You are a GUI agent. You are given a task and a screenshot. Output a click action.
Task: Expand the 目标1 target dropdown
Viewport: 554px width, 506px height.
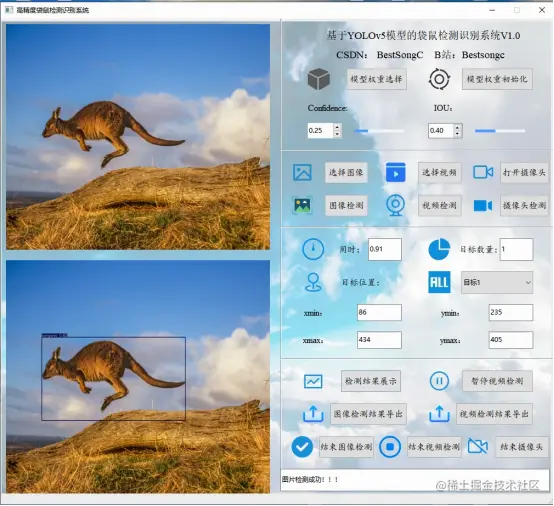click(x=497, y=282)
